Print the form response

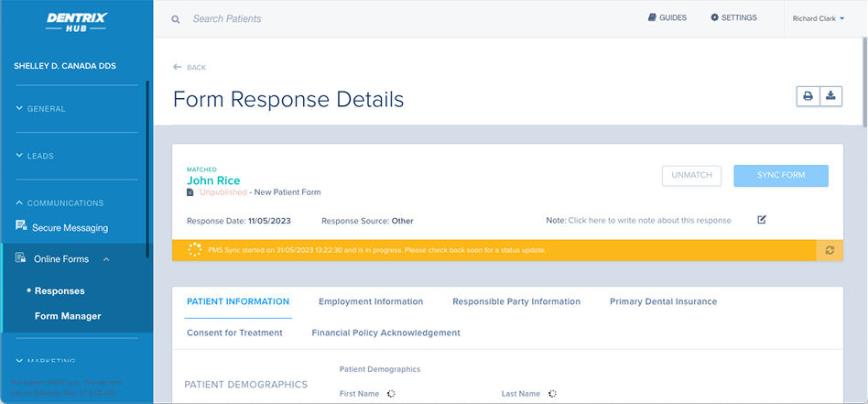[x=808, y=96]
